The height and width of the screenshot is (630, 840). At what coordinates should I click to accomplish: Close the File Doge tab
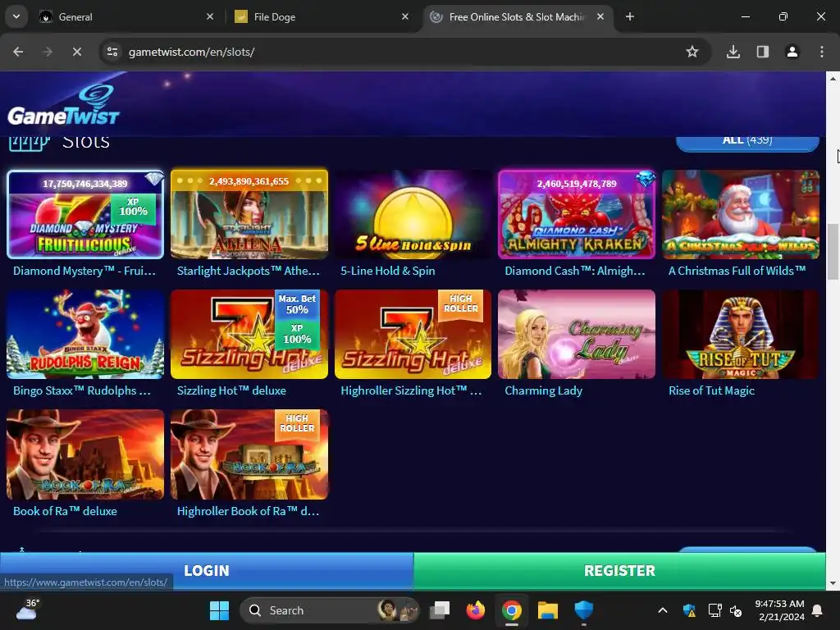405,16
